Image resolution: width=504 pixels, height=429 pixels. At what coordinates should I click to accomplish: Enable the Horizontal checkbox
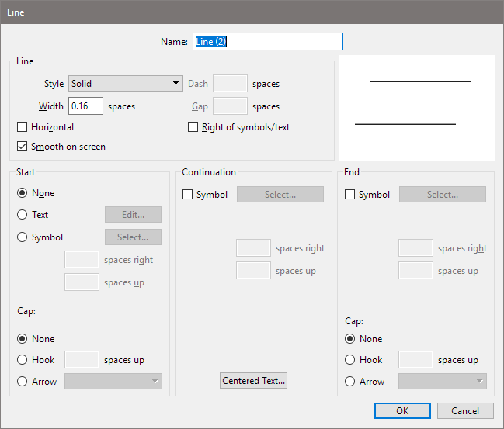coord(22,127)
